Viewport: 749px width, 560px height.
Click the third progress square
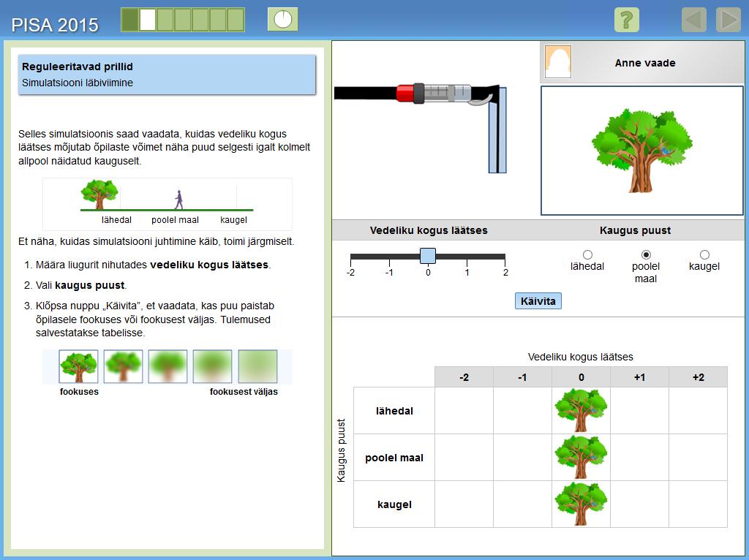click(165, 20)
